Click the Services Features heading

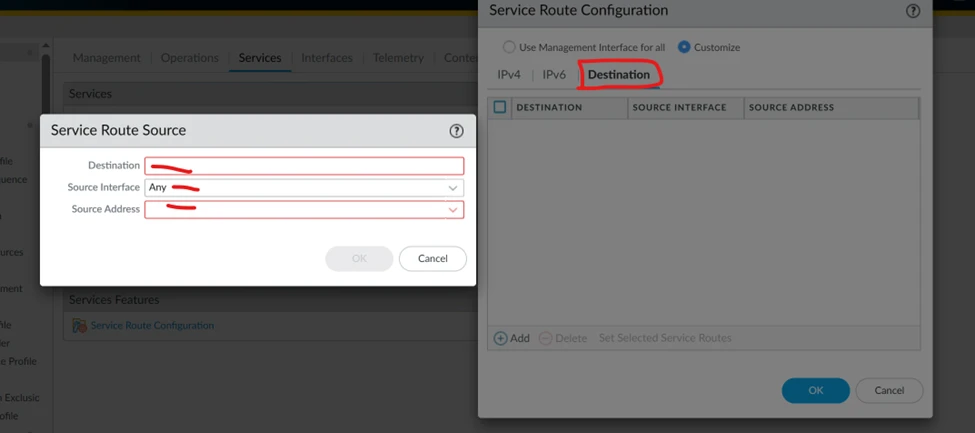[x=114, y=300]
